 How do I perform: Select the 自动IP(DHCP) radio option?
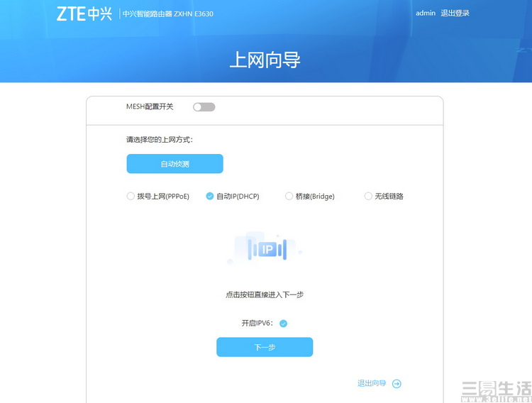(210, 197)
